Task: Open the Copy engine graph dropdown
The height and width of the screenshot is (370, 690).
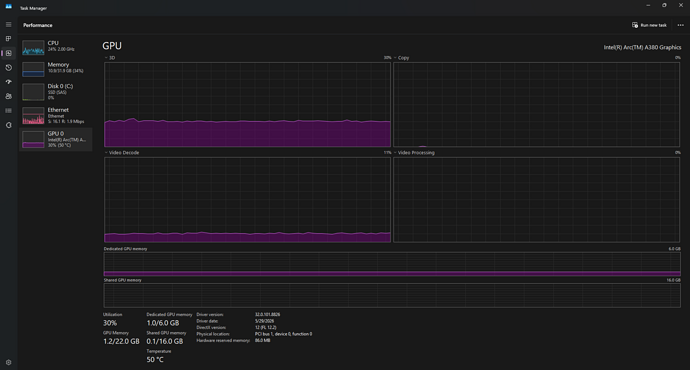Action: [401, 58]
